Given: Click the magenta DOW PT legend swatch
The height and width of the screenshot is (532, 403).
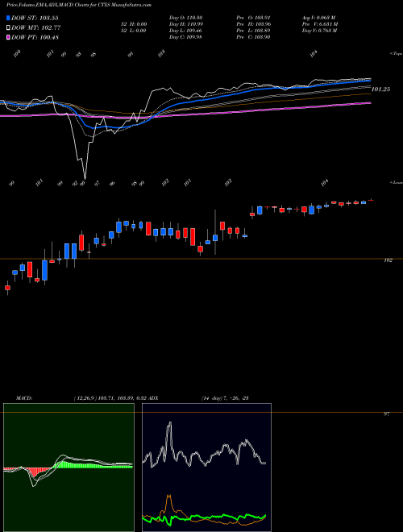Looking at the screenshot, I should 8,37.
